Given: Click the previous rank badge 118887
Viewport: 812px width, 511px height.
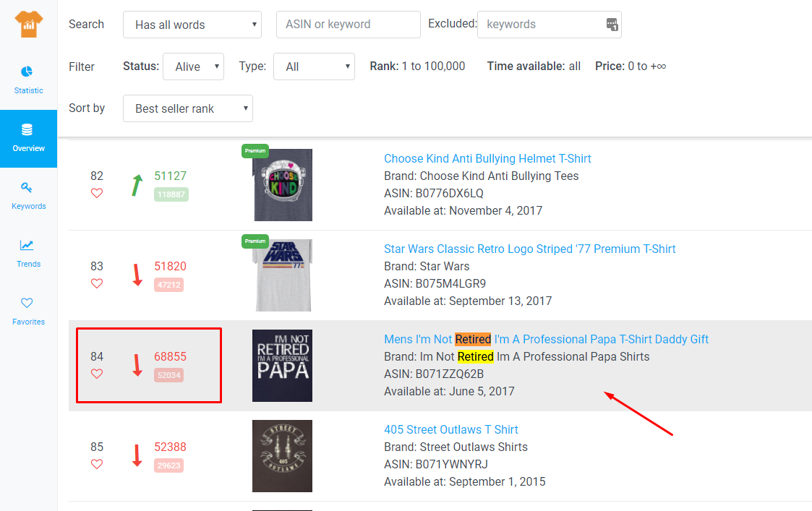Looking at the screenshot, I should (x=171, y=194).
